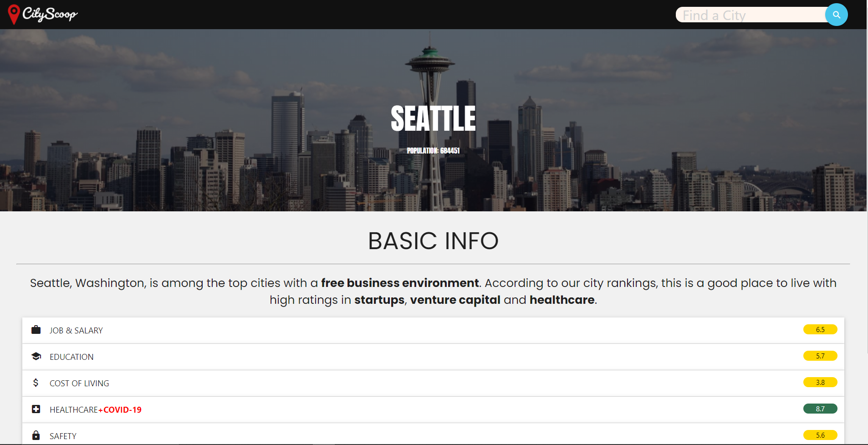868x445 pixels.
Task: Click the Seattle skyline hero image
Action: click(x=433, y=120)
